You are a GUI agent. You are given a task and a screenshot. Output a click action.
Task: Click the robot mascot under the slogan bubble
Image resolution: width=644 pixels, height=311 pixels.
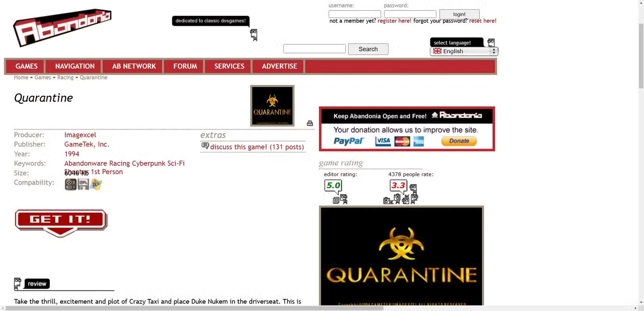coord(254,35)
